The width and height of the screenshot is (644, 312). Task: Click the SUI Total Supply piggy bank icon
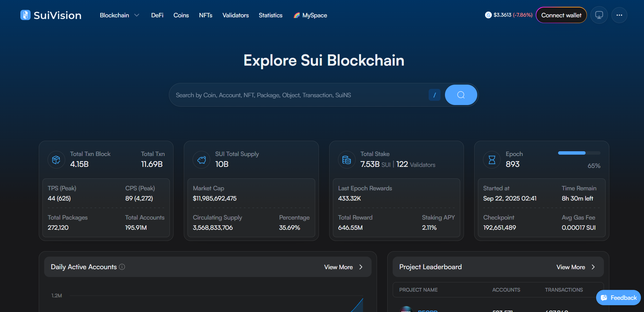point(201,159)
